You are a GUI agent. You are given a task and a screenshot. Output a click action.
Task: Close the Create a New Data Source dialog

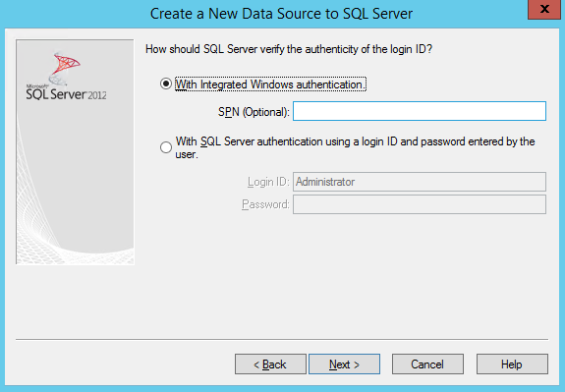pyautogui.click(x=544, y=9)
